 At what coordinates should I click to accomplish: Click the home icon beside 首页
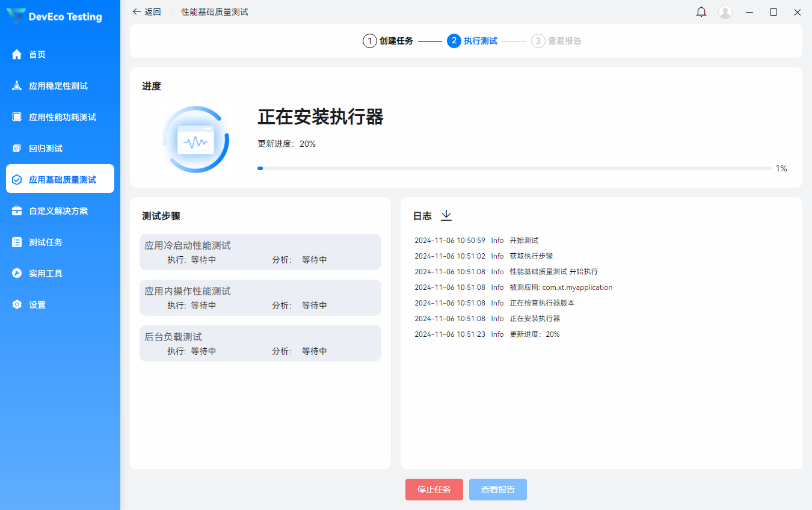click(x=17, y=55)
